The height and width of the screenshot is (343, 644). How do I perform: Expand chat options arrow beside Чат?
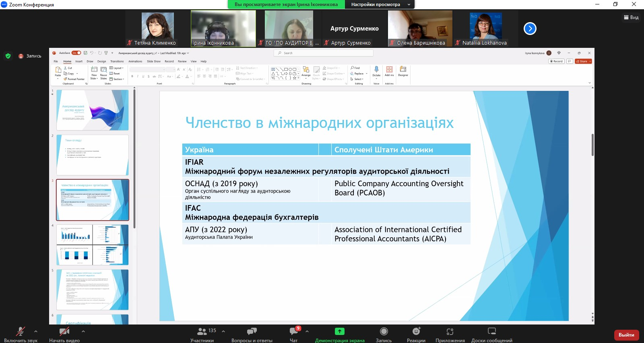pyautogui.click(x=307, y=331)
